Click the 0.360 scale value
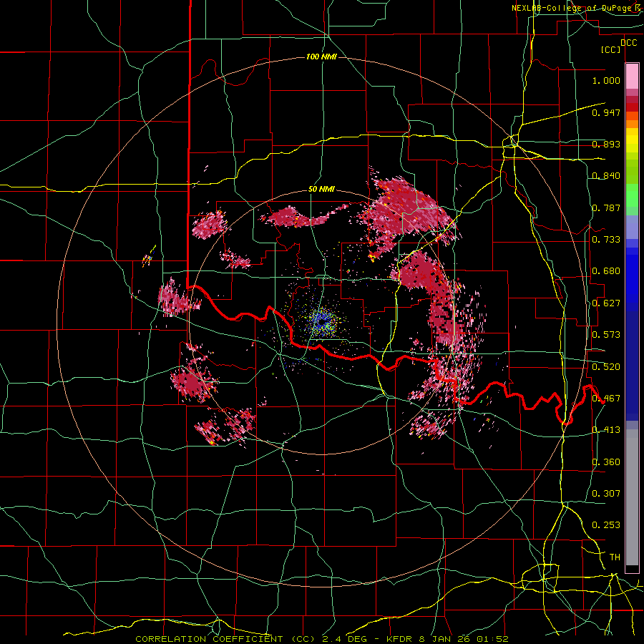 pos(606,462)
